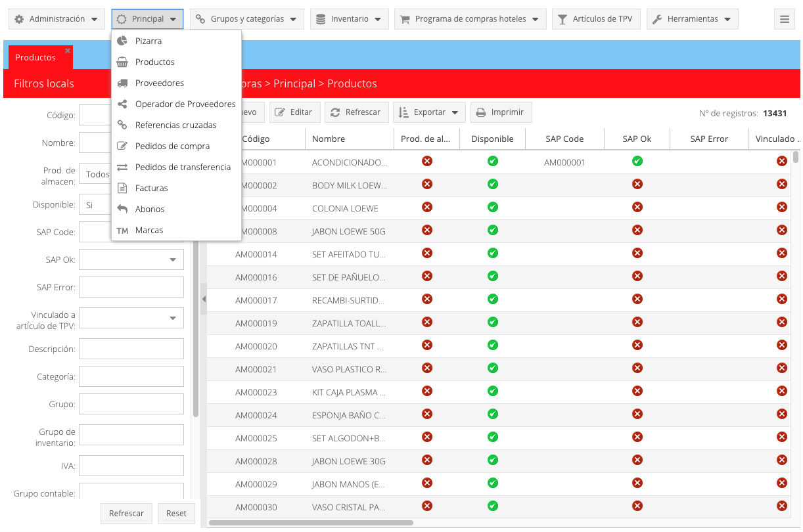This screenshot has width=803, height=532.
Task: Focus the Categoría filter input
Action: (x=131, y=376)
